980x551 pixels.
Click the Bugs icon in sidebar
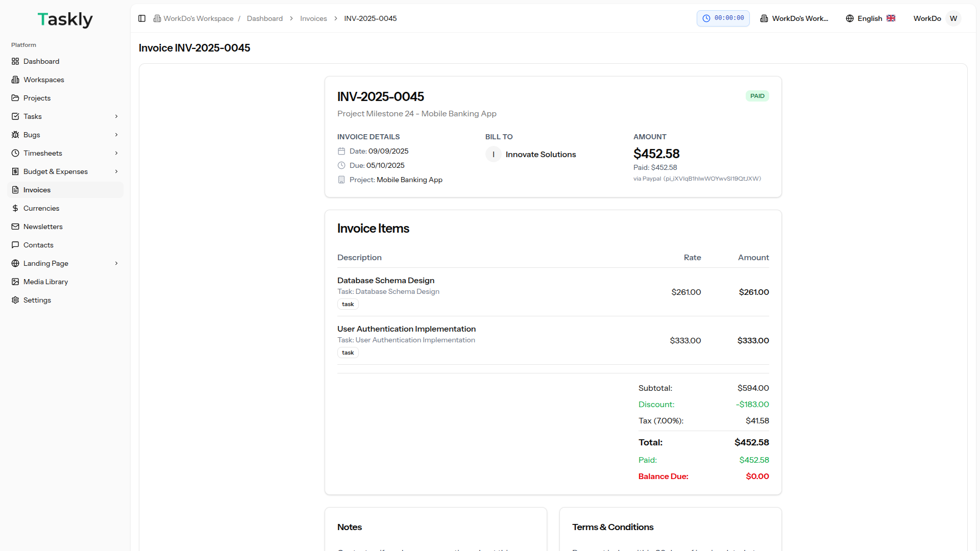click(15, 135)
